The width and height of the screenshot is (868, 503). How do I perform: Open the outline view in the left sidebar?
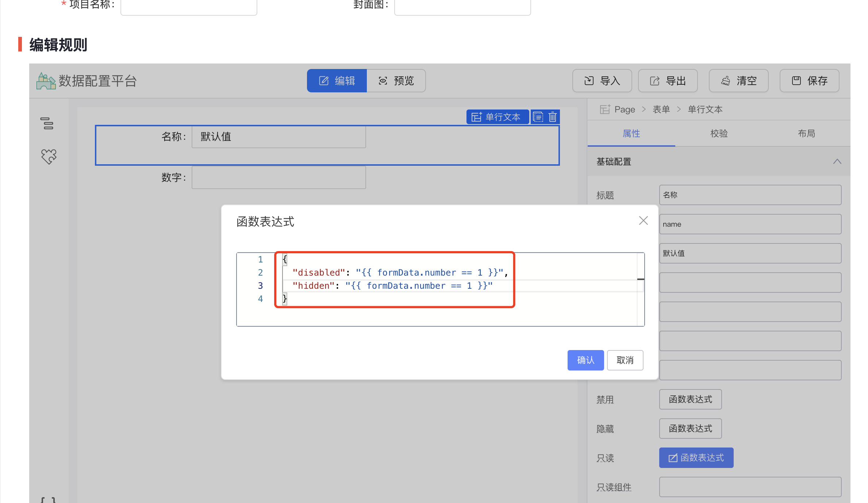click(49, 124)
